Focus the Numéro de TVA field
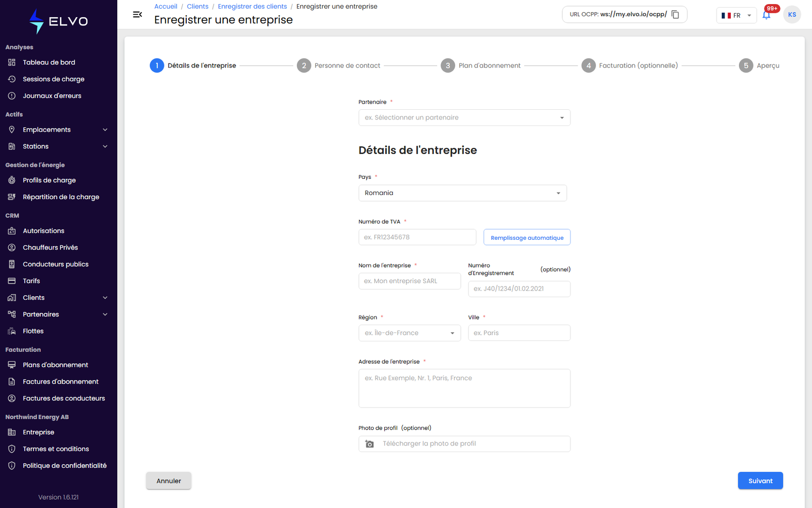The height and width of the screenshot is (508, 812). [417, 237]
